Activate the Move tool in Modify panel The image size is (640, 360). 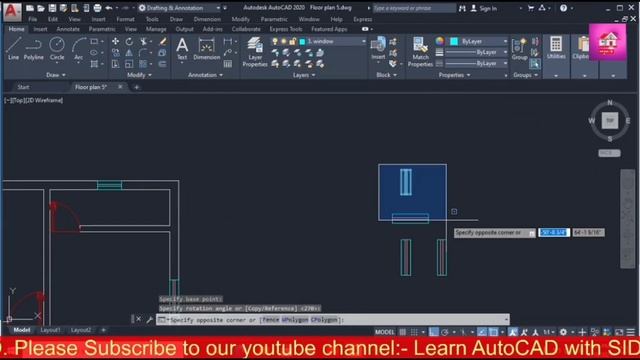pyautogui.click(x=116, y=41)
